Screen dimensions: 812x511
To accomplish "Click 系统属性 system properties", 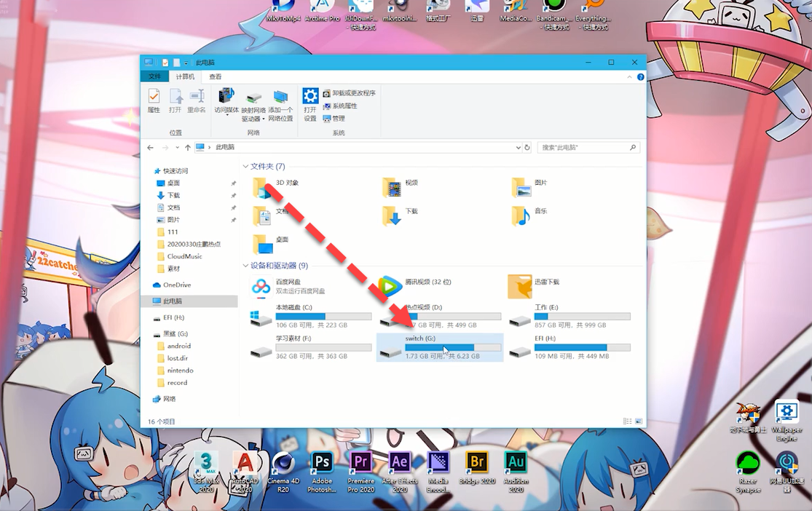I will [x=340, y=106].
